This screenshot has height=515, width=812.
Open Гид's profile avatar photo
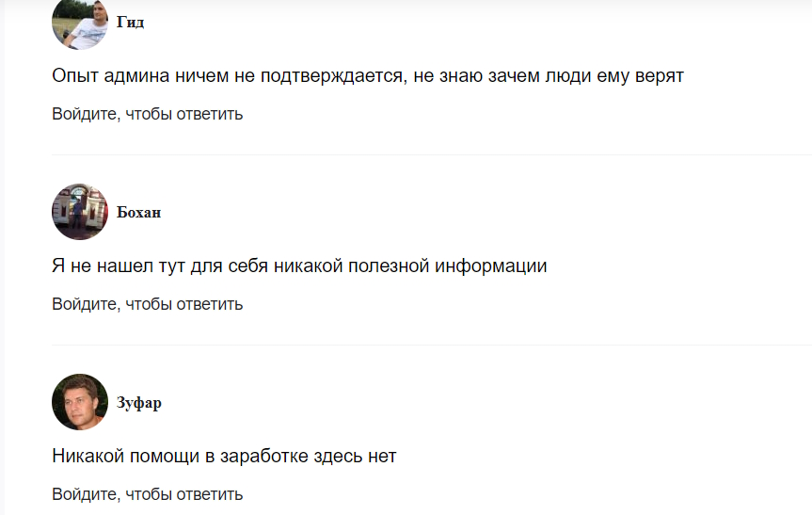[80, 24]
